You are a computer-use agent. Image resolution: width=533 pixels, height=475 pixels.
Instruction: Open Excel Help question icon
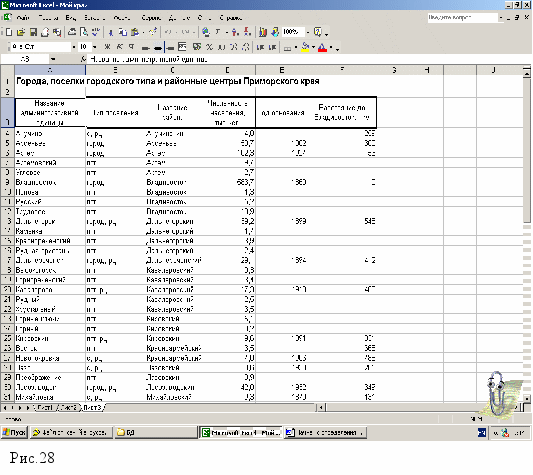click(x=318, y=32)
